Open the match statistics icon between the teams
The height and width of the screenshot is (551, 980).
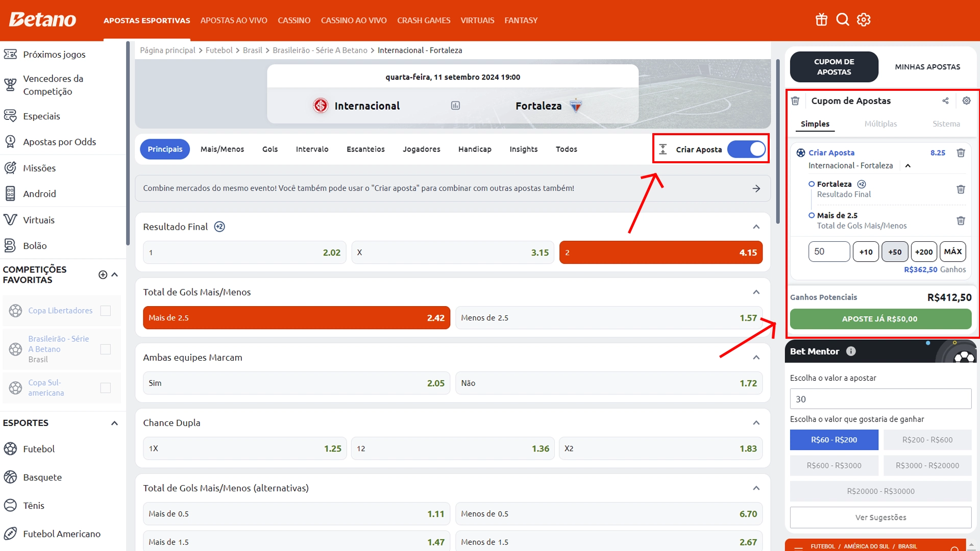[x=455, y=106]
